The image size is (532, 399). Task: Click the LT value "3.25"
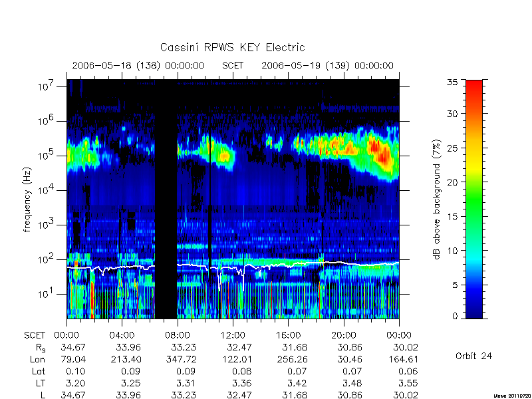coord(131,384)
